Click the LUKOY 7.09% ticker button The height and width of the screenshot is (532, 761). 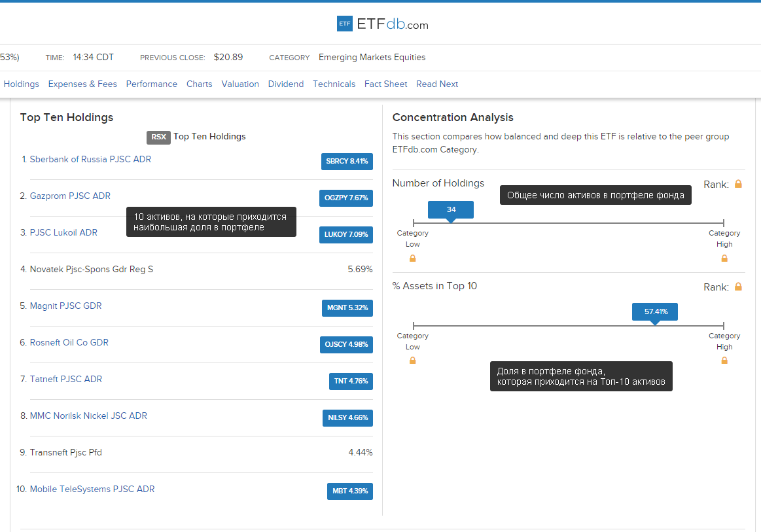click(x=346, y=234)
